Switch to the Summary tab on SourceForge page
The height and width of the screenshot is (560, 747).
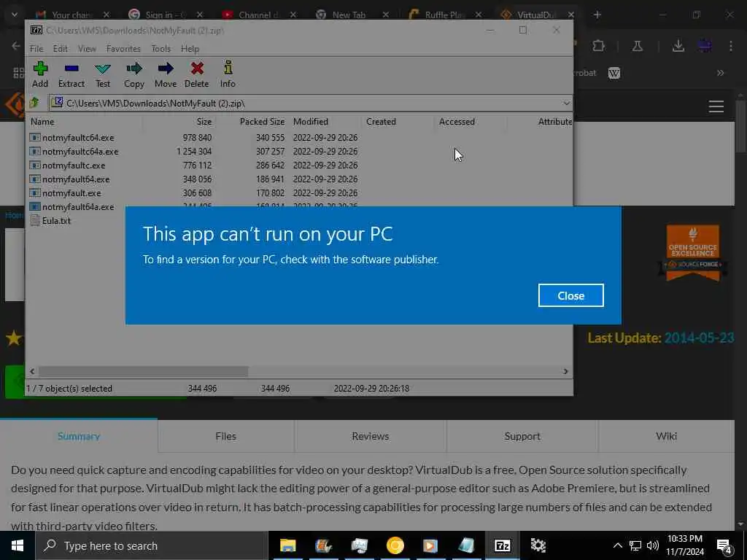pos(79,436)
